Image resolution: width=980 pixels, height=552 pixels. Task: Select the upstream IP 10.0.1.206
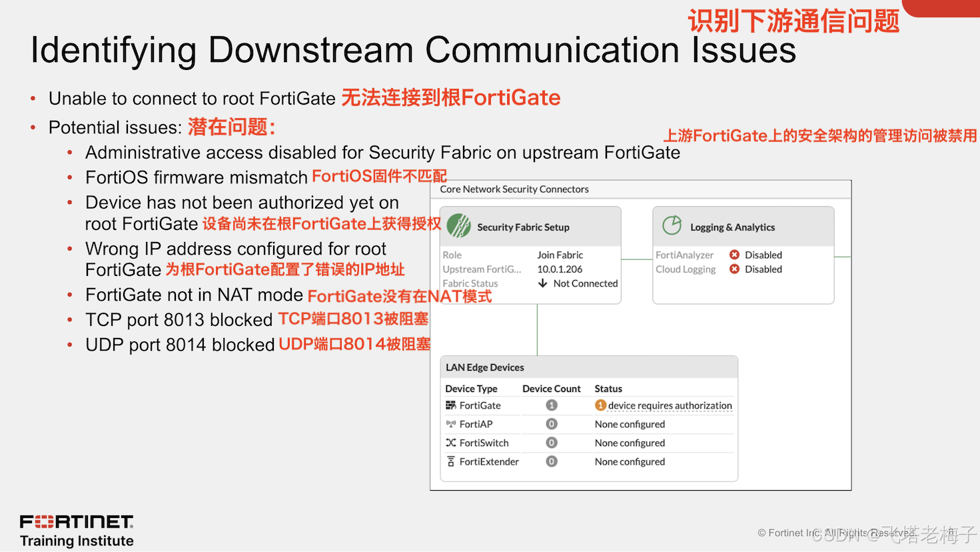pyautogui.click(x=560, y=269)
